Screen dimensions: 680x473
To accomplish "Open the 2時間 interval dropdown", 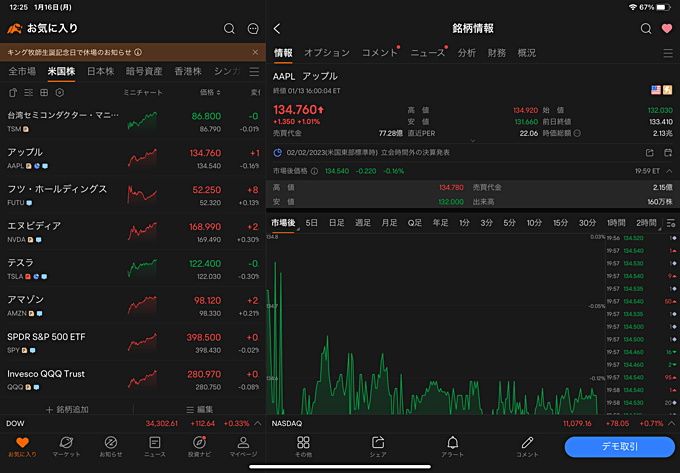I will coord(647,223).
